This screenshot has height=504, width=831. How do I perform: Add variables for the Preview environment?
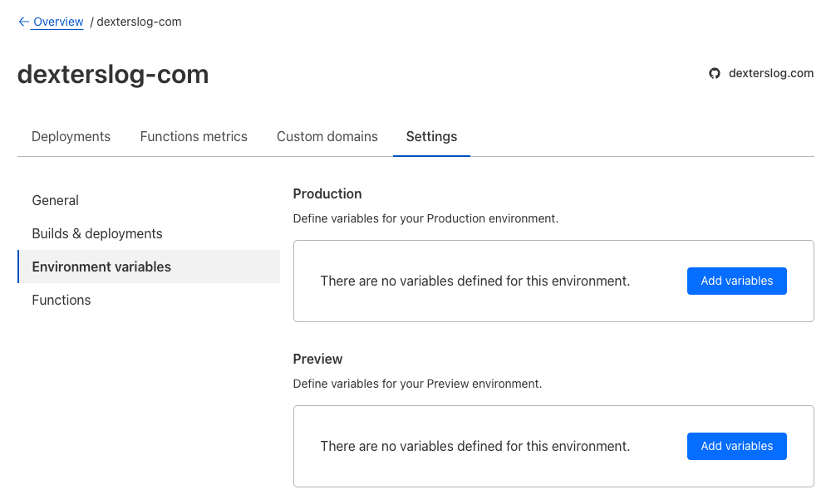(736, 446)
